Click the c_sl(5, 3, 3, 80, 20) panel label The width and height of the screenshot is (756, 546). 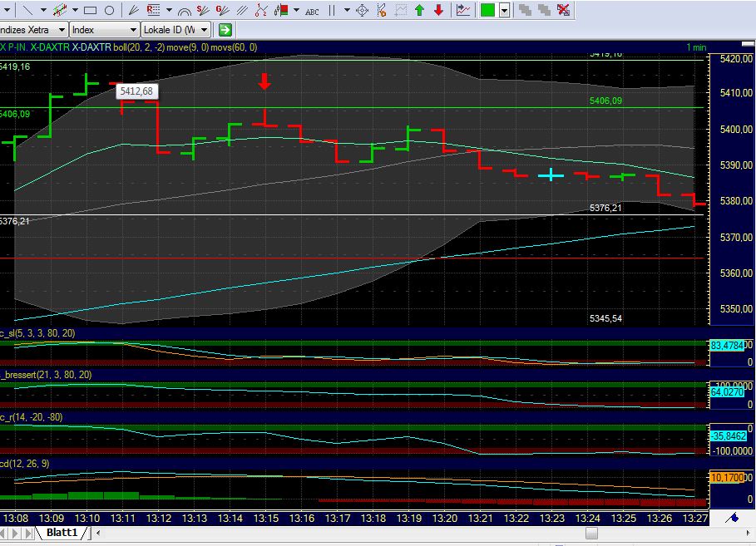coord(37,333)
